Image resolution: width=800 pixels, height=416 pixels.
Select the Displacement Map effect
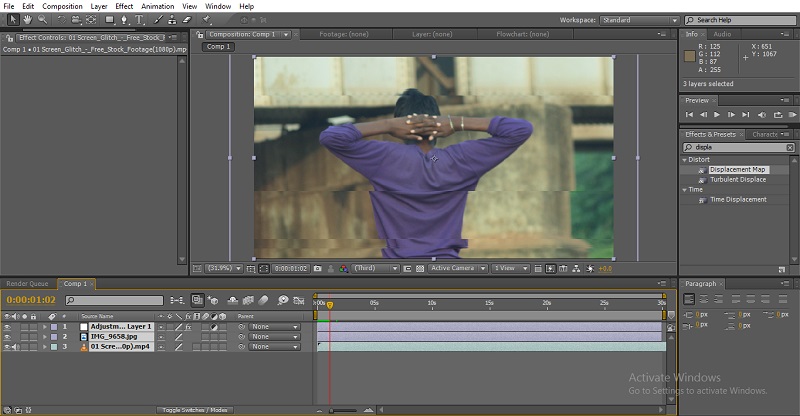737,169
